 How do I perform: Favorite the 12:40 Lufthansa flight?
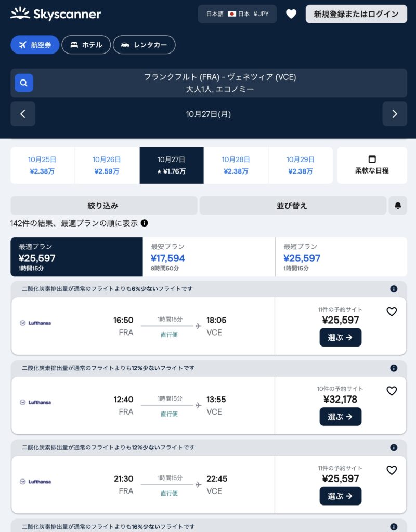(392, 391)
